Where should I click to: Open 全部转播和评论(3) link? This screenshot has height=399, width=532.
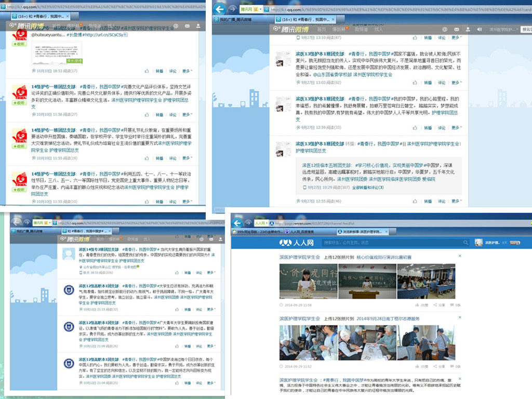(x=368, y=187)
